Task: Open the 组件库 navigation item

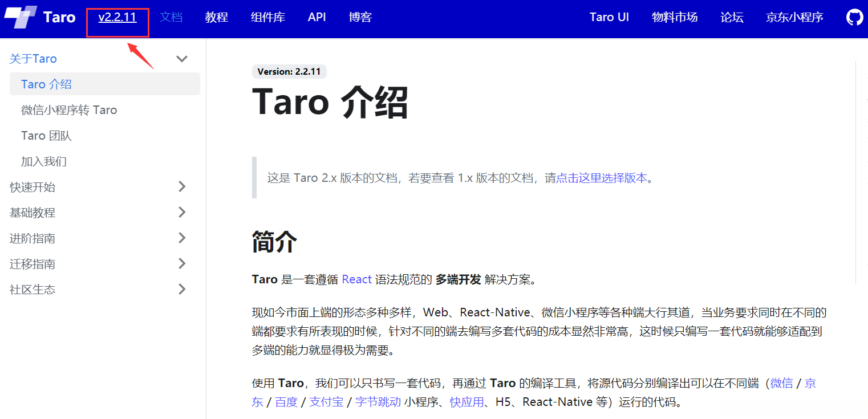Action: pos(267,17)
